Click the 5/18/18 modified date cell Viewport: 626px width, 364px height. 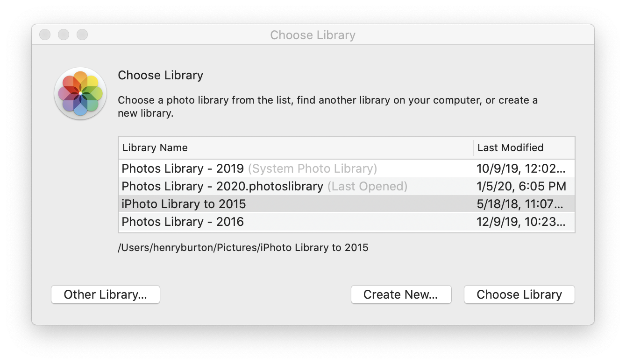(x=521, y=204)
